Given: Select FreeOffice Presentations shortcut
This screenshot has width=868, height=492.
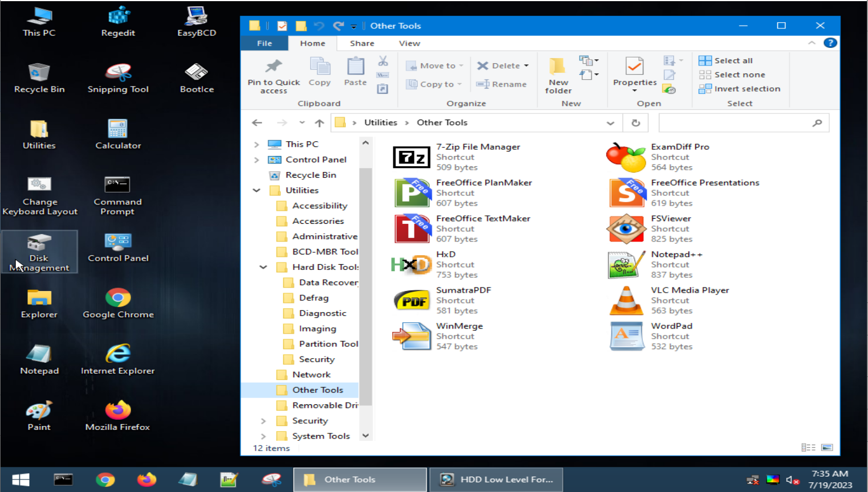Looking at the screenshot, I should coord(683,192).
